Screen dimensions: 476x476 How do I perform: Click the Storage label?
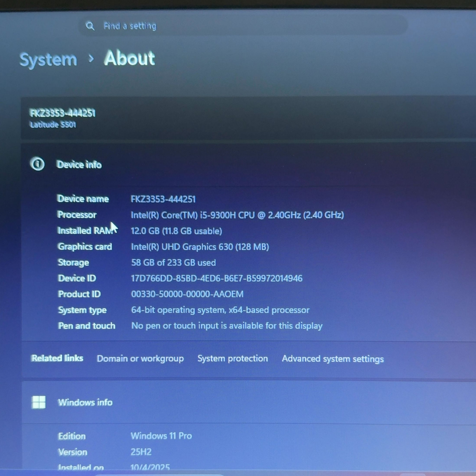click(x=73, y=262)
